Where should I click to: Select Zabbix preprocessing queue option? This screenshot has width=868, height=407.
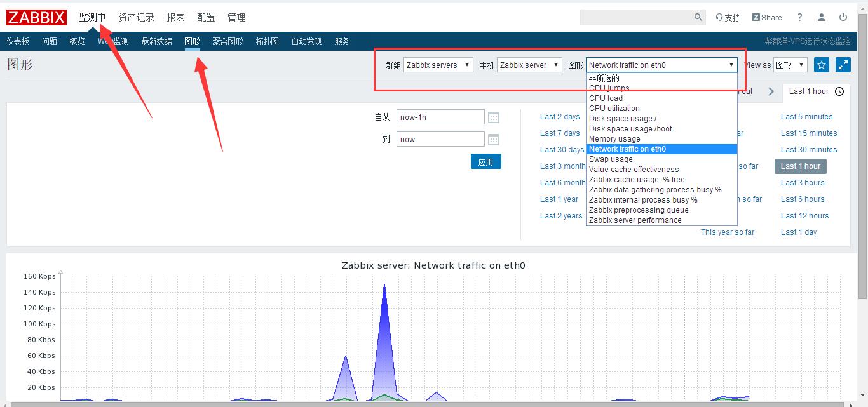tap(661, 210)
